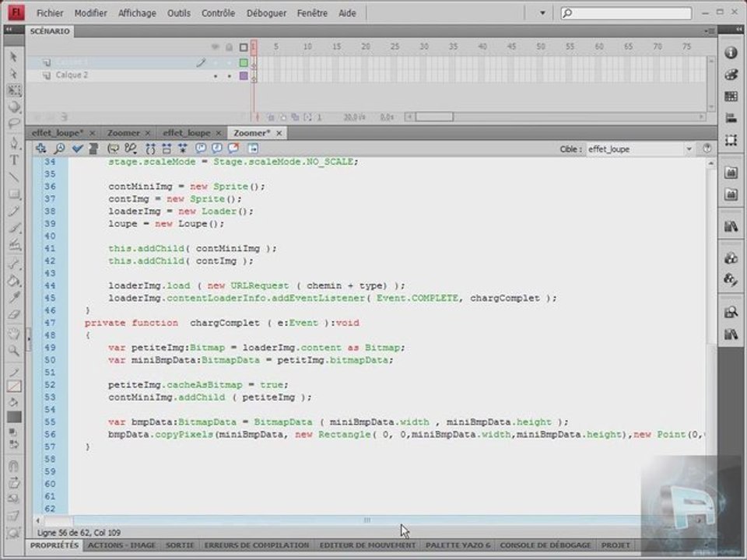Apply line comment icon
The width and height of the screenshot is (747, 560).
pyautogui.click(x=217, y=149)
